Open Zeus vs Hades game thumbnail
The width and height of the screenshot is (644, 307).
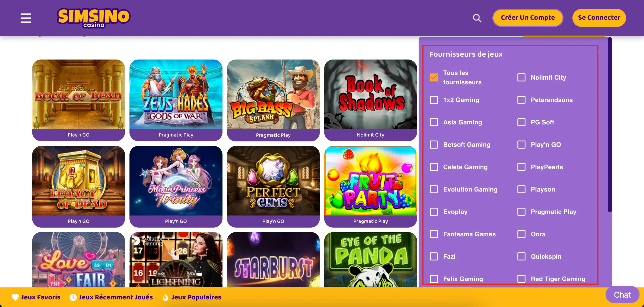pyautogui.click(x=176, y=94)
